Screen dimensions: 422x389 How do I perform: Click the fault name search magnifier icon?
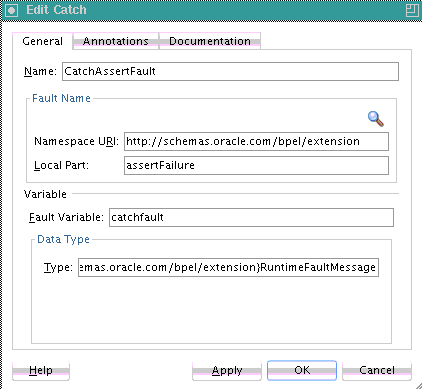point(376,119)
